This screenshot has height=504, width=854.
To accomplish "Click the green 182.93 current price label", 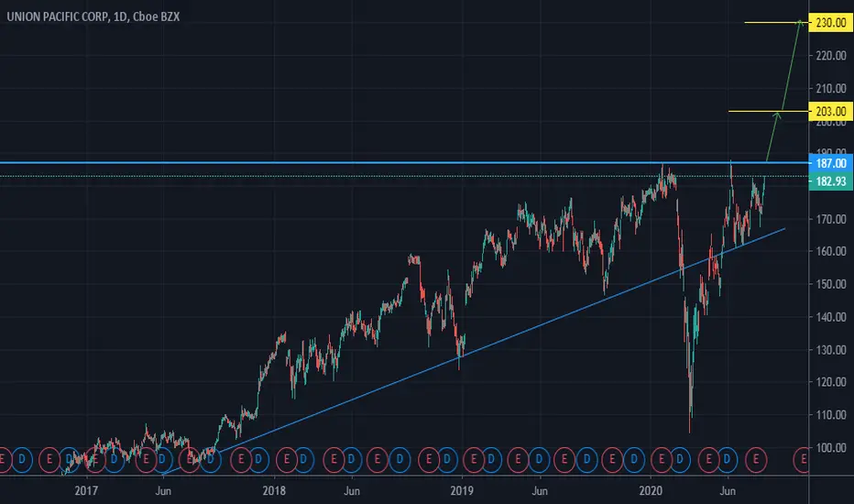I will [830, 181].
